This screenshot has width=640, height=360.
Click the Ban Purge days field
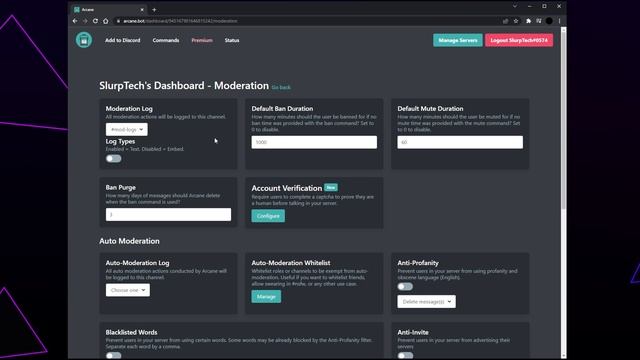coord(168,215)
